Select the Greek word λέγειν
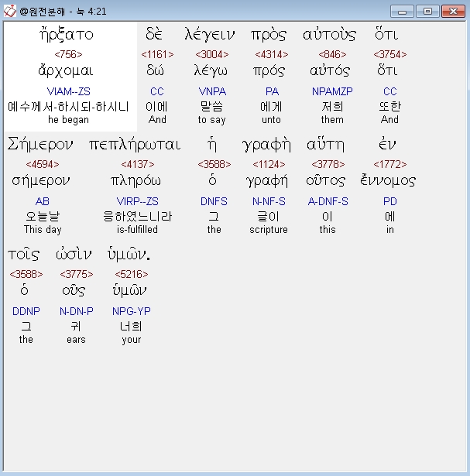This screenshot has height=476, width=470. (x=210, y=34)
